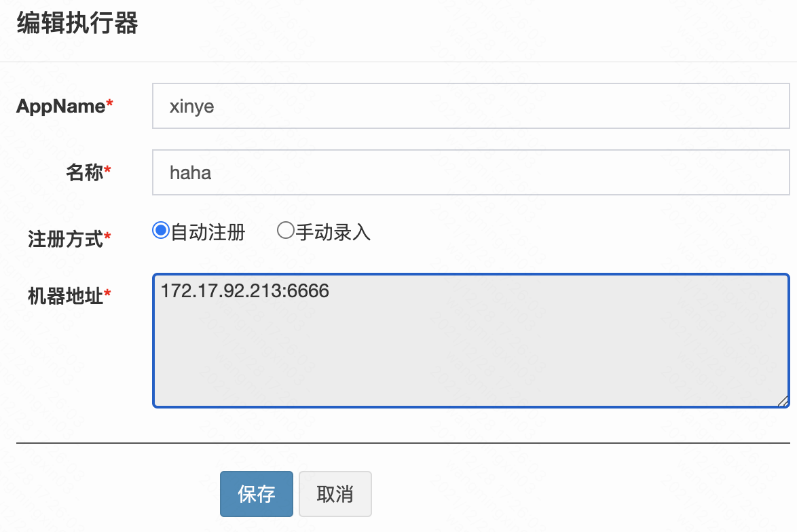This screenshot has height=532, width=797.
Task: Click the 机器地址 field label
Action: (x=65, y=296)
